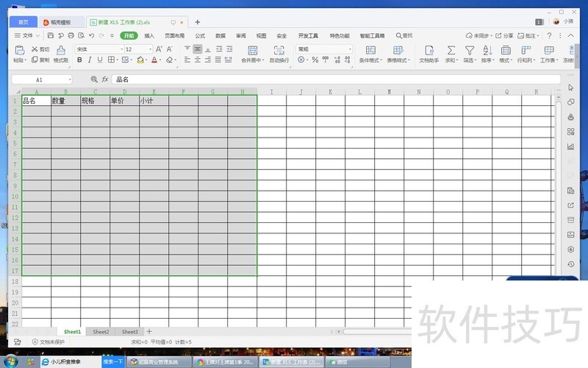Decrease font size with A- icon
The height and width of the screenshot is (368, 588).
point(170,49)
